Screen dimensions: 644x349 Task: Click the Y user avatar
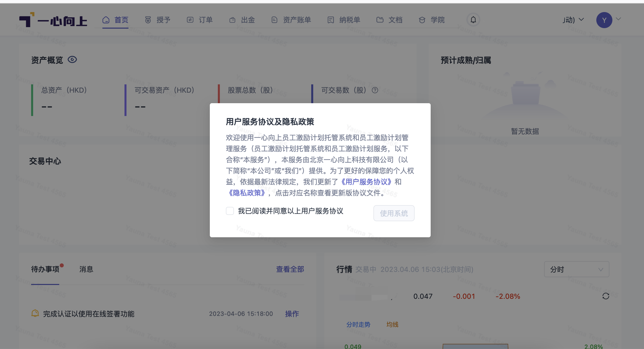[x=604, y=20]
